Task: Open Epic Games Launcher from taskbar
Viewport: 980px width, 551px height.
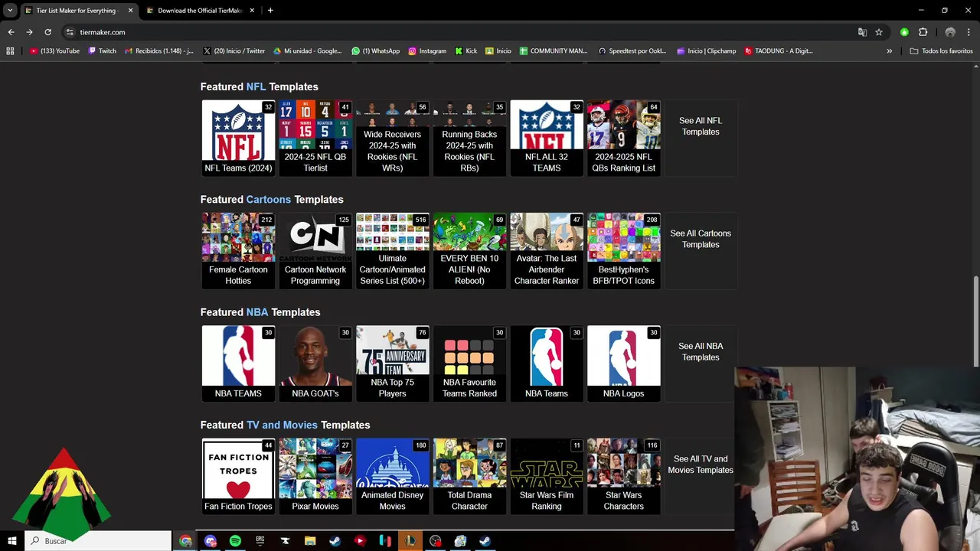Action: pyautogui.click(x=260, y=541)
